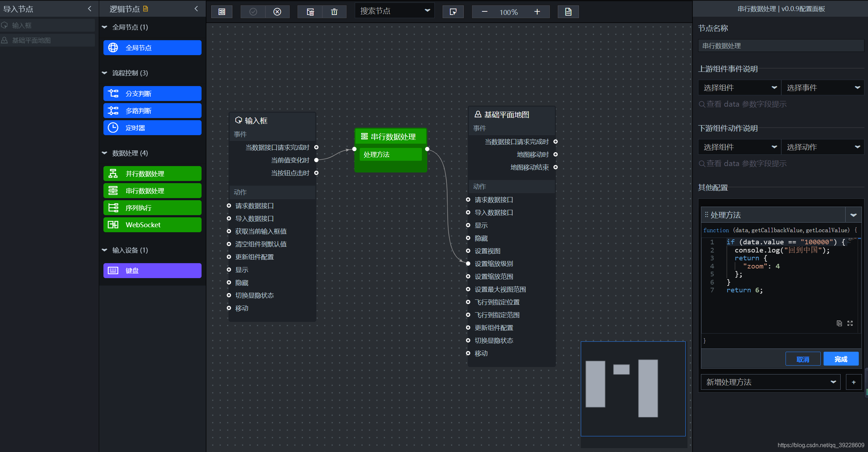The width and height of the screenshot is (868, 452).
Task: Click the 当前值变化时 output port
Action: coord(316,160)
